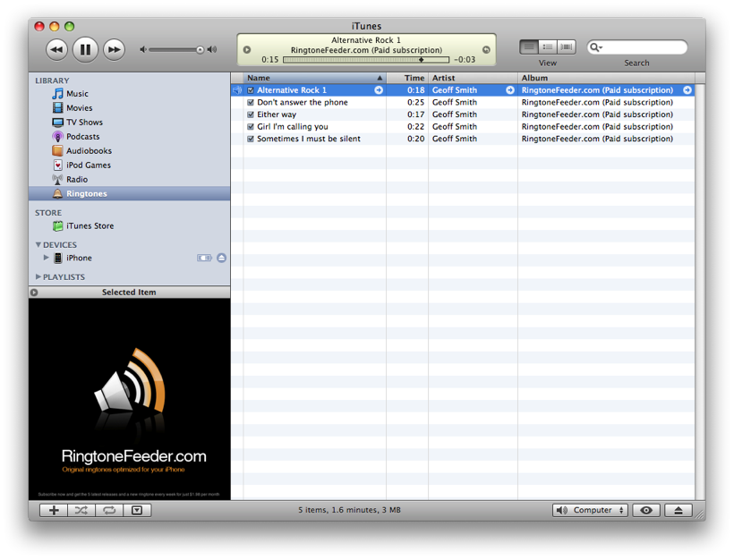Uncheck Either way checkbox

[251, 115]
